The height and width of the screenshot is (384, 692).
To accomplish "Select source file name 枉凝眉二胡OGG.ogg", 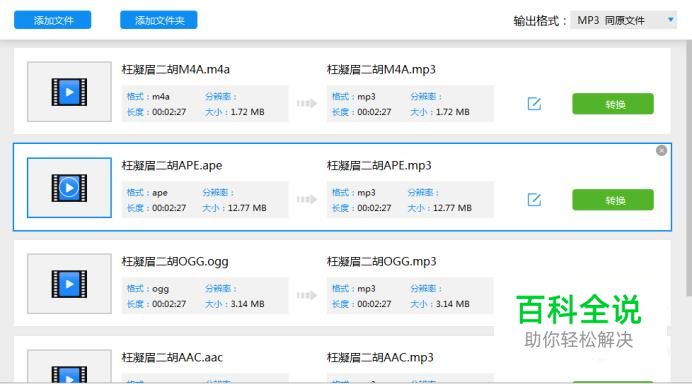I will [175, 261].
